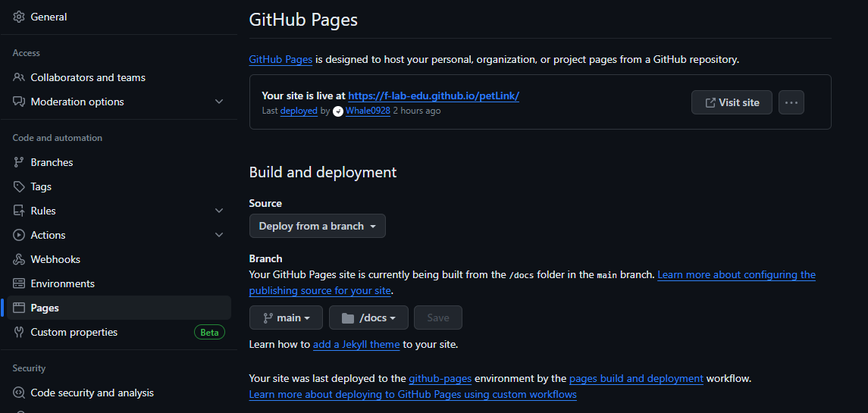The width and height of the screenshot is (868, 413).
Task: Click the Source label
Action: 266,204
